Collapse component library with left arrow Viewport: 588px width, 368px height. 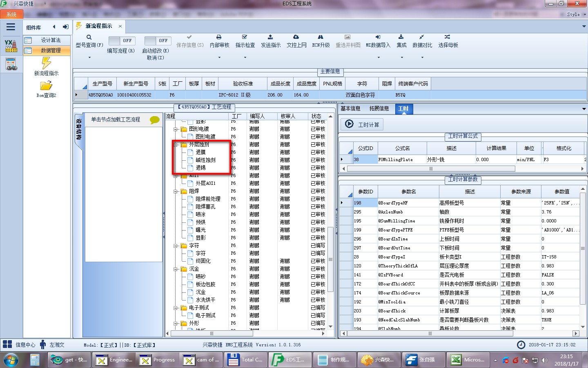[x=54, y=27]
